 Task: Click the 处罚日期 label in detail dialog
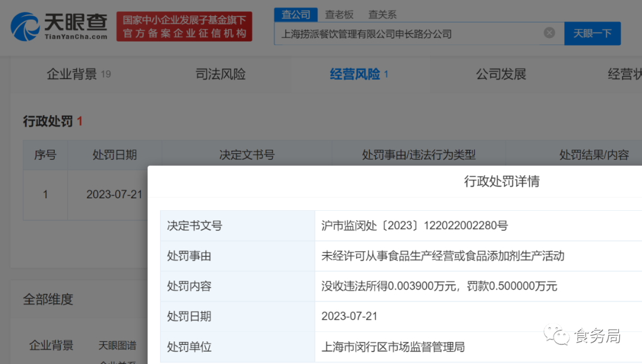click(237, 316)
